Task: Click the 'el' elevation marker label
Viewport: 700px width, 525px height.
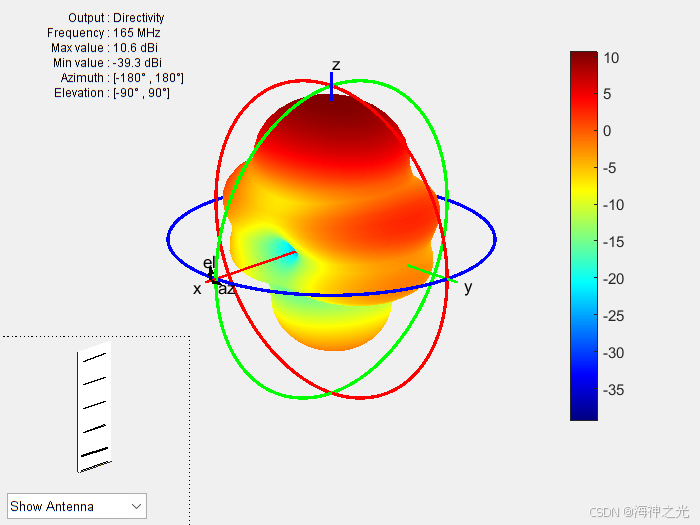Action: pyautogui.click(x=209, y=262)
